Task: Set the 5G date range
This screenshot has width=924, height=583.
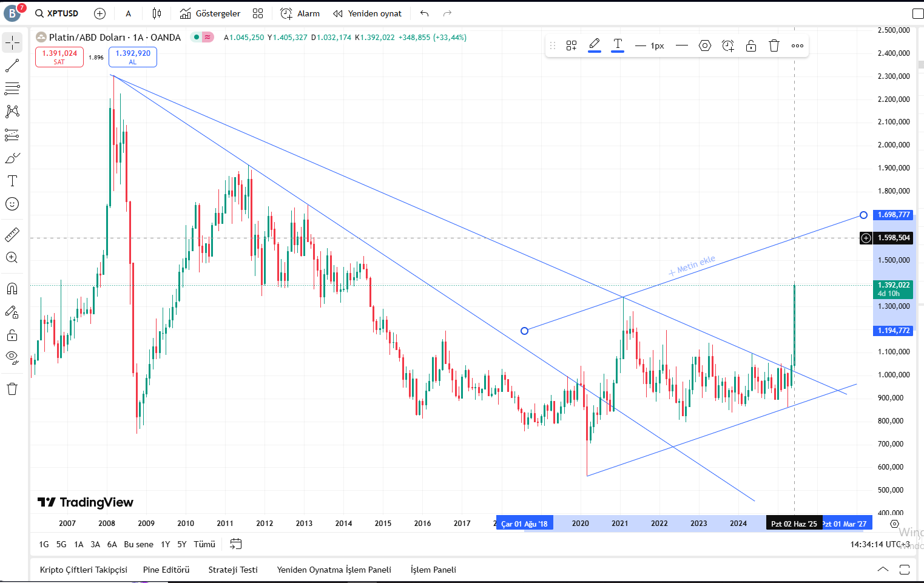Action: click(61, 544)
